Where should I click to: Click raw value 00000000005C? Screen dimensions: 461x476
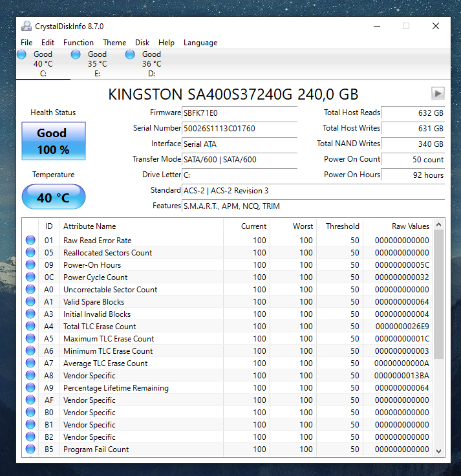[402, 265]
